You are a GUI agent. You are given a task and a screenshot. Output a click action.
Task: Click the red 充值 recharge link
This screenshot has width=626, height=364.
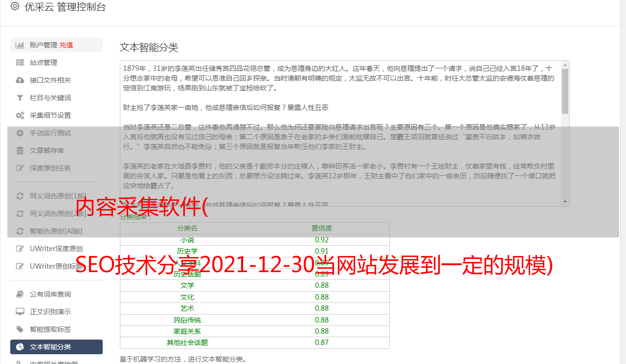pyautogui.click(x=66, y=45)
